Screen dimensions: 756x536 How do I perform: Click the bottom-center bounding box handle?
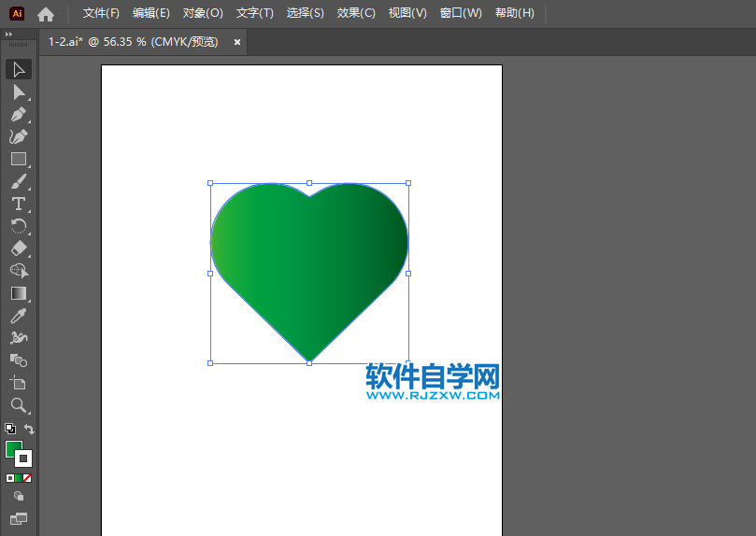[309, 363]
